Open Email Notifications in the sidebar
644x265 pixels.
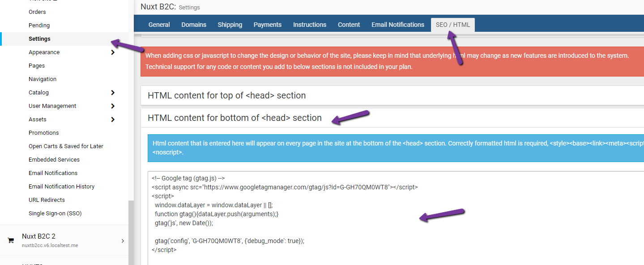(53, 173)
